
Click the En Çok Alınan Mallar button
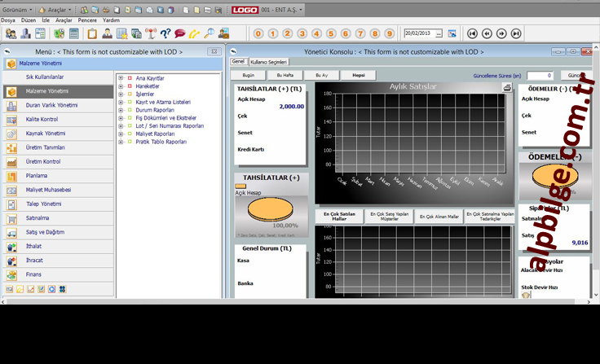click(x=439, y=217)
